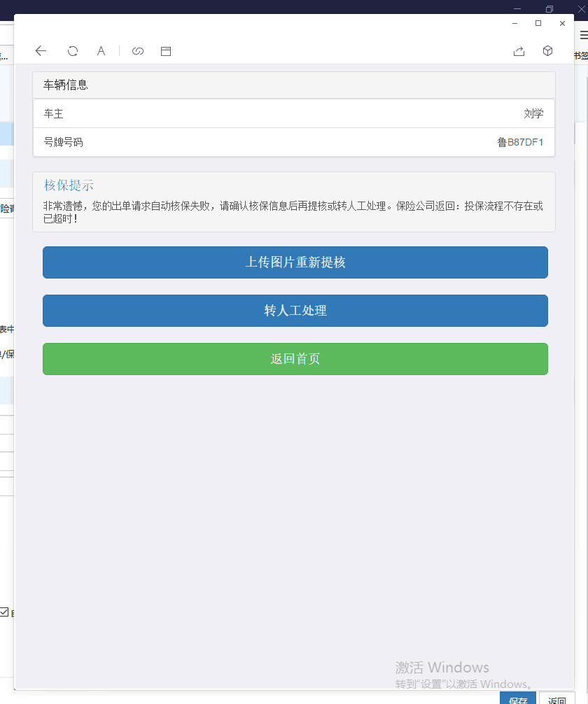Select plate number 鲁B87DF1
This screenshot has height=704, width=588.
click(520, 142)
